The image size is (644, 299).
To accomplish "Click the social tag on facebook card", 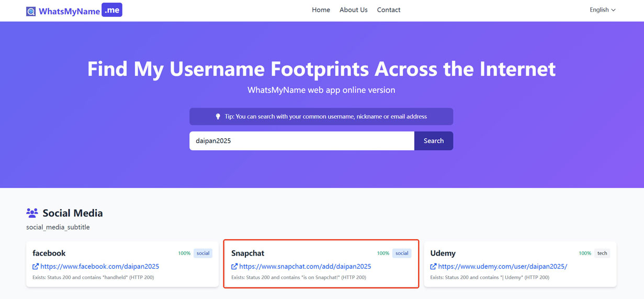I will [203, 253].
